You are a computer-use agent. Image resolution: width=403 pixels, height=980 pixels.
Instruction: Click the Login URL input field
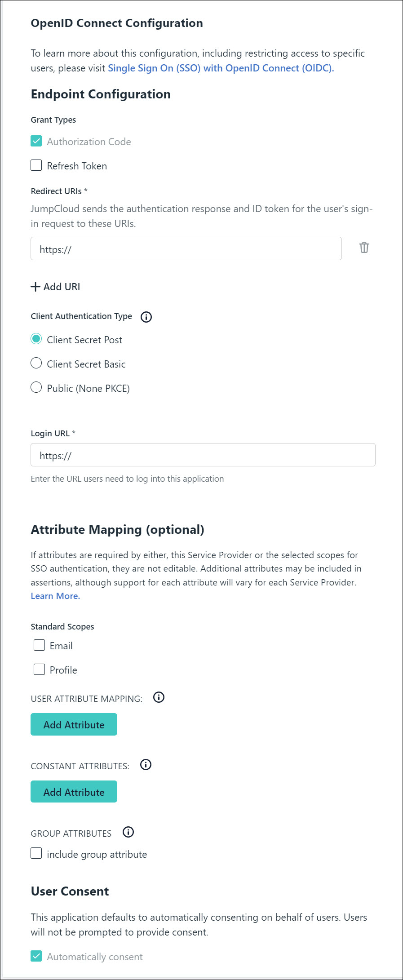[x=202, y=455]
